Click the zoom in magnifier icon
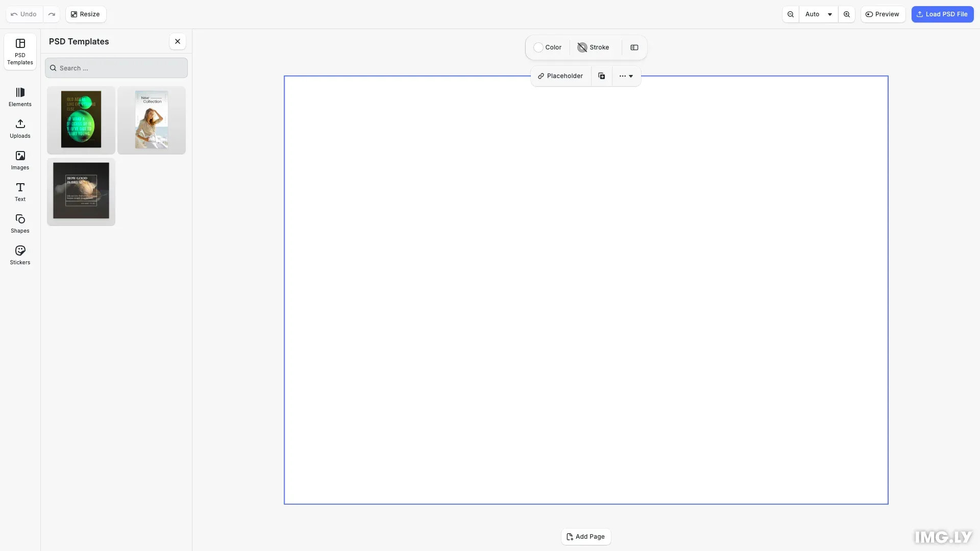This screenshot has width=980, height=551. point(846,14)
